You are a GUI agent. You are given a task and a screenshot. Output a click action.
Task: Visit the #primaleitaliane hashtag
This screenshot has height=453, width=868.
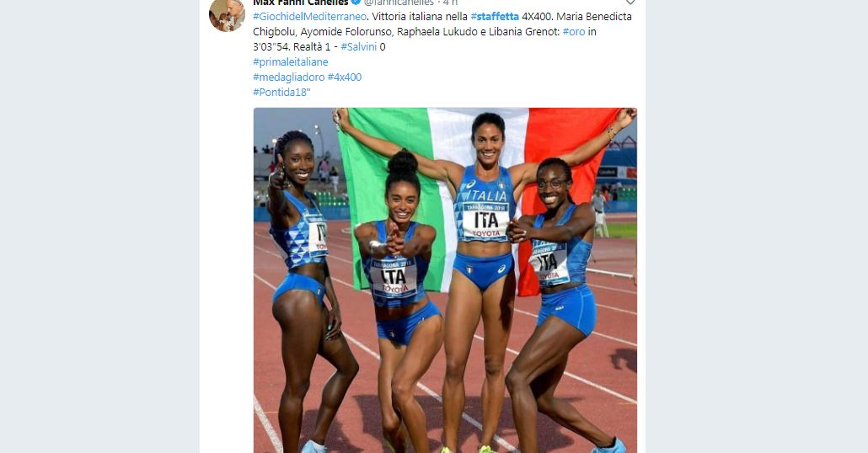point(291,62)
